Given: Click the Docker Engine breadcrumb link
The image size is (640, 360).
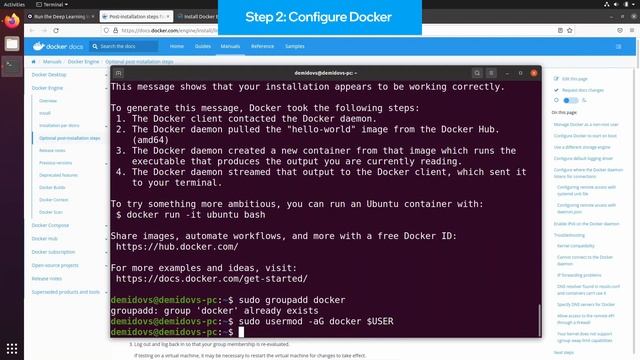Looking at the screenshot, I should point(83,62).
